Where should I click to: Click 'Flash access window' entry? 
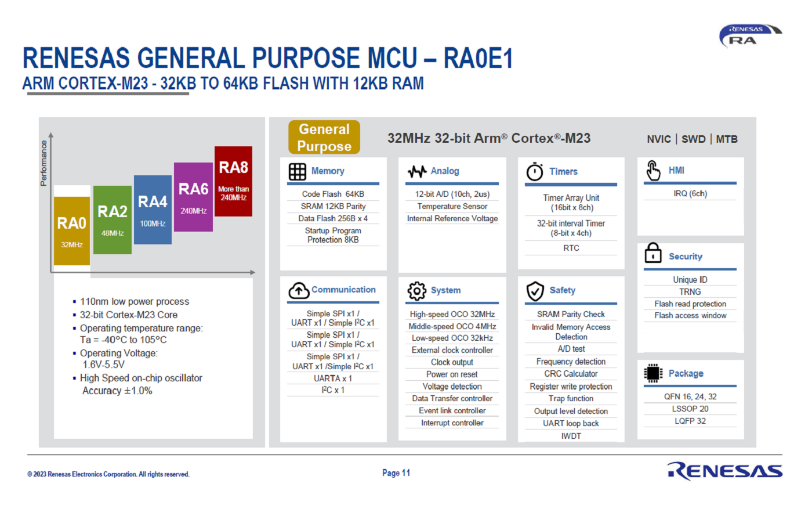pyautogui.click(x=690, y=315)
